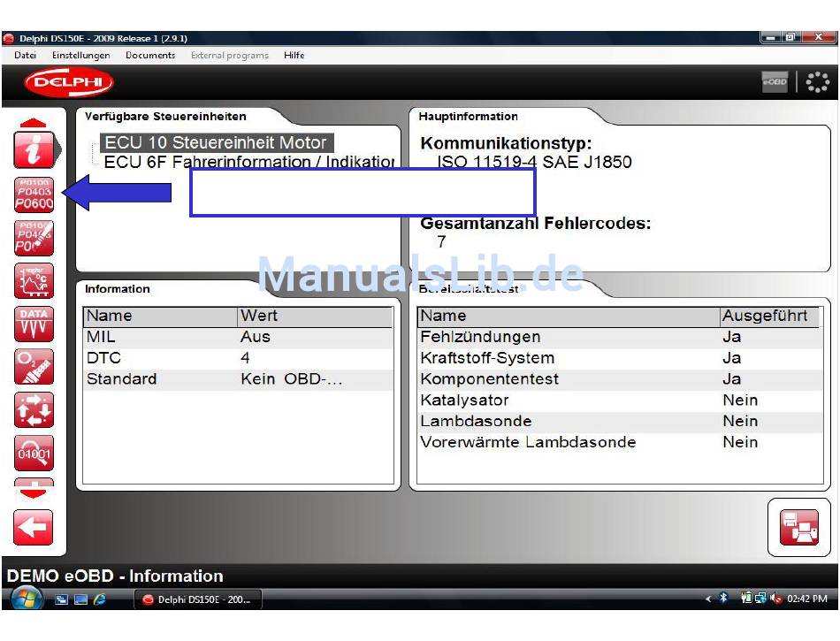Click the 'Kommunikationstyp:' label
The image size is (840, 641).
(506, 143)
